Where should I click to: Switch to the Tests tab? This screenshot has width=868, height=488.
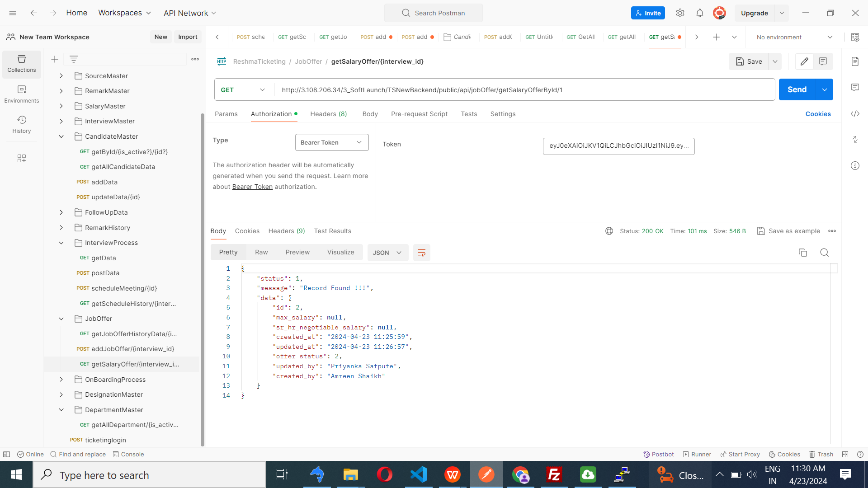[x=469, y=114]
